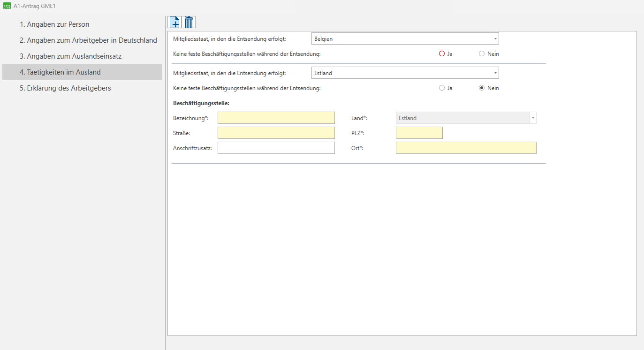The height and width of the screenshot is (350, 644).
Task: Select Nein radio for Estland entry
Action: 481,88
